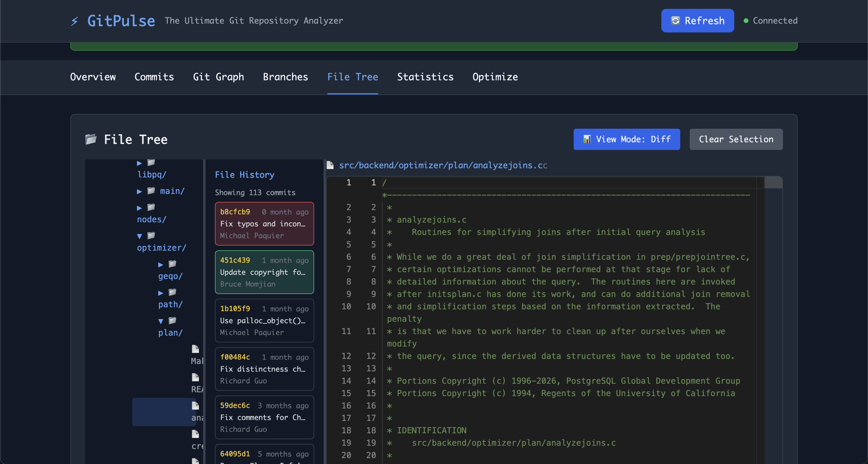Switch to the Statistics tab
The height and width of the screenshot is (464, 868).
click(x=425, y=77)
